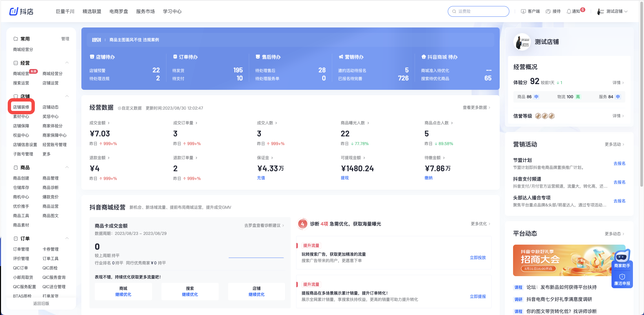The height and width of the screenshot is (315, 644).
Task: Click the 测试店铺 store avatar
Action: [522, 42]
